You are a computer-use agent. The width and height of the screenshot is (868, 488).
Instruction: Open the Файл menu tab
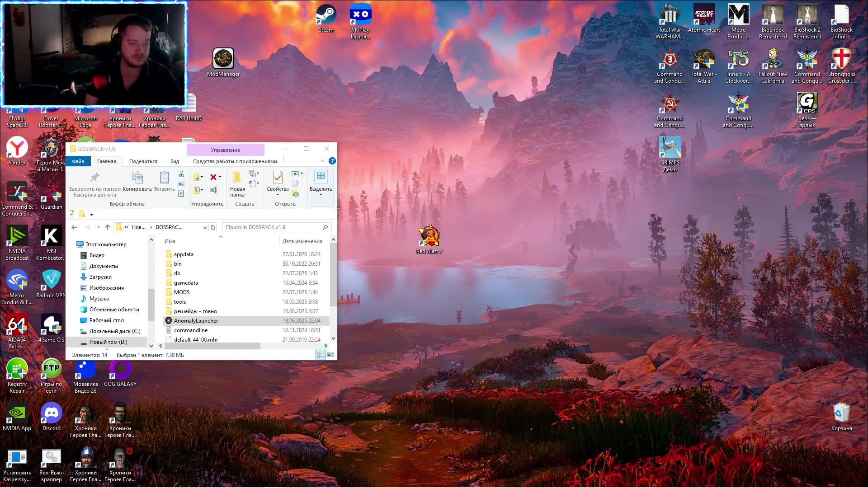click(78, 161)
